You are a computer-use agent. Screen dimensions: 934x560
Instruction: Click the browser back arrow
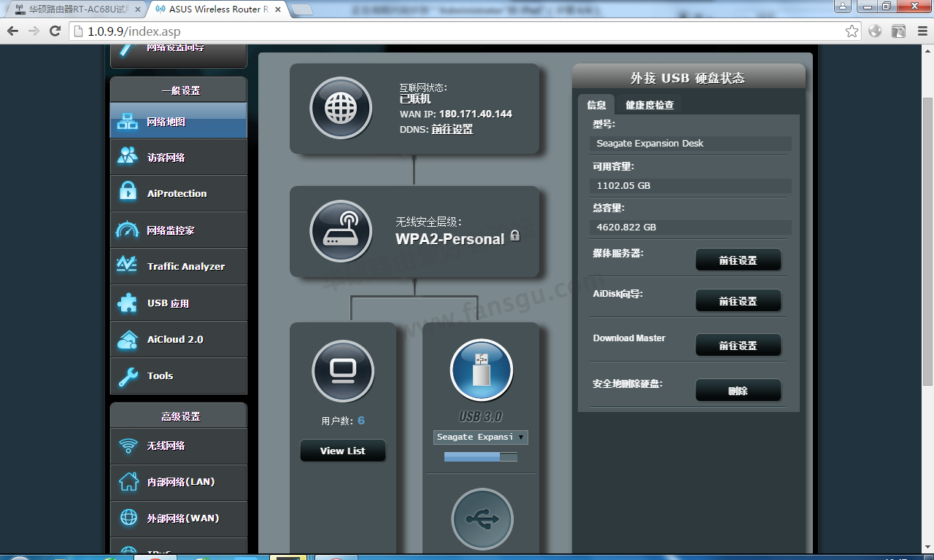coord(12,31)
